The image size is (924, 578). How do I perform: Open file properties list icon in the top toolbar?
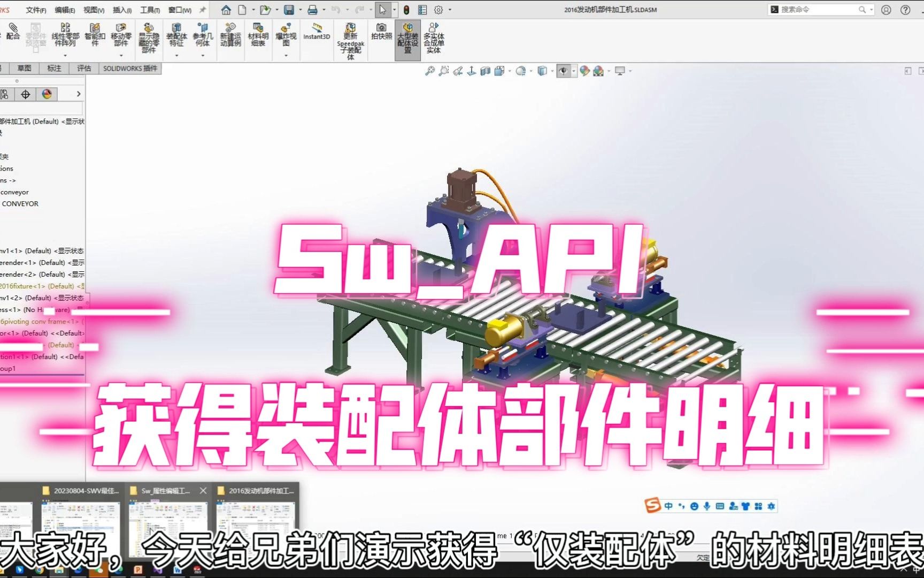tap(422, 10)
